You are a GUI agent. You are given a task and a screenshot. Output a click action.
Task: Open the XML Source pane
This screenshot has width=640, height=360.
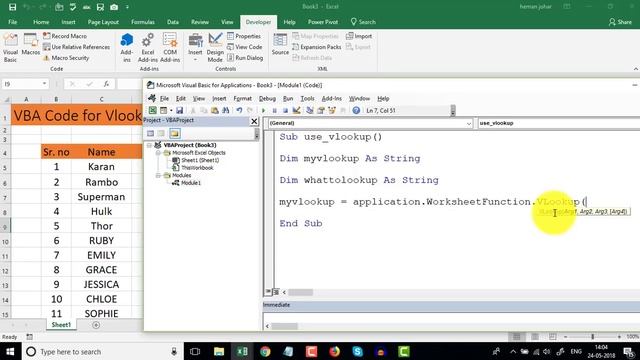point(280,44)
